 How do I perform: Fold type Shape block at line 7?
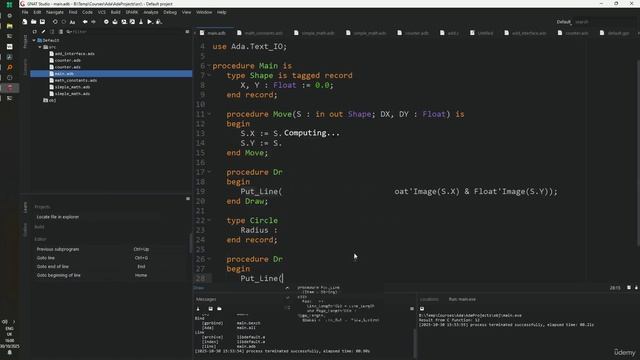209,76
